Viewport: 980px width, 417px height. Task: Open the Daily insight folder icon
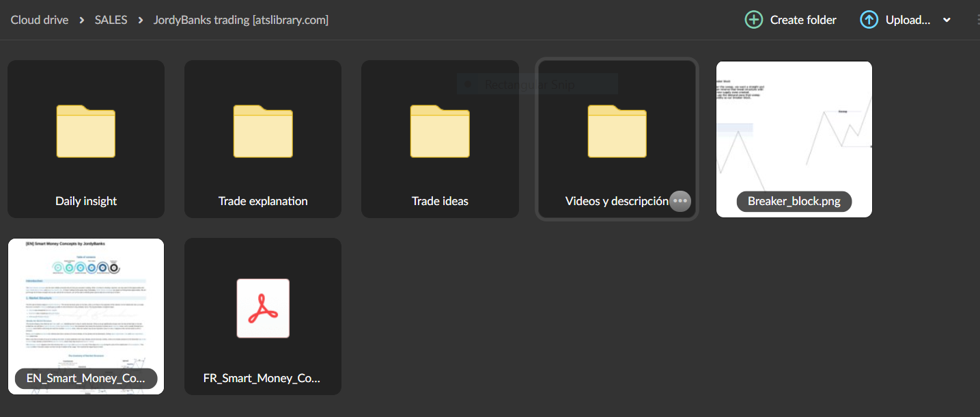[x=85, y=131]
